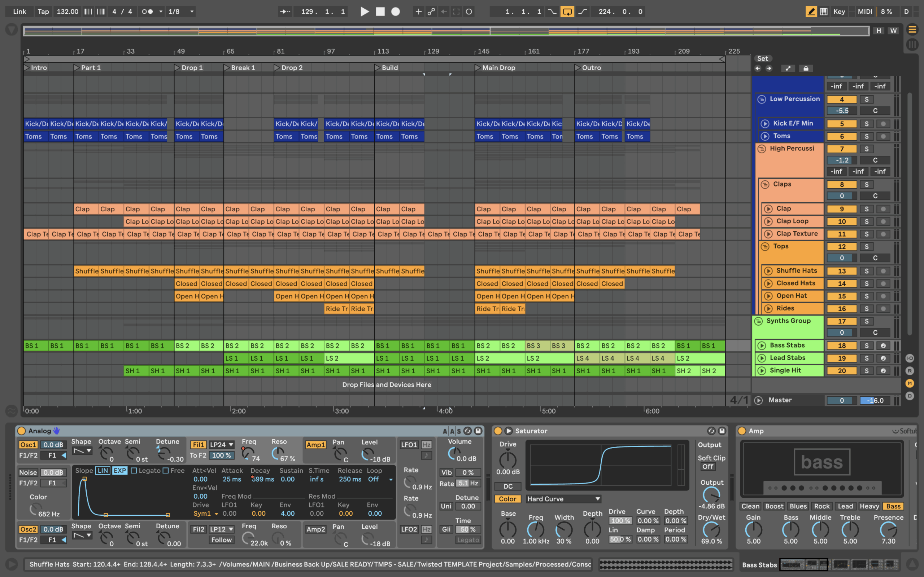Click the Tap tempo button

pyautogui.click(x=43, y=12)
